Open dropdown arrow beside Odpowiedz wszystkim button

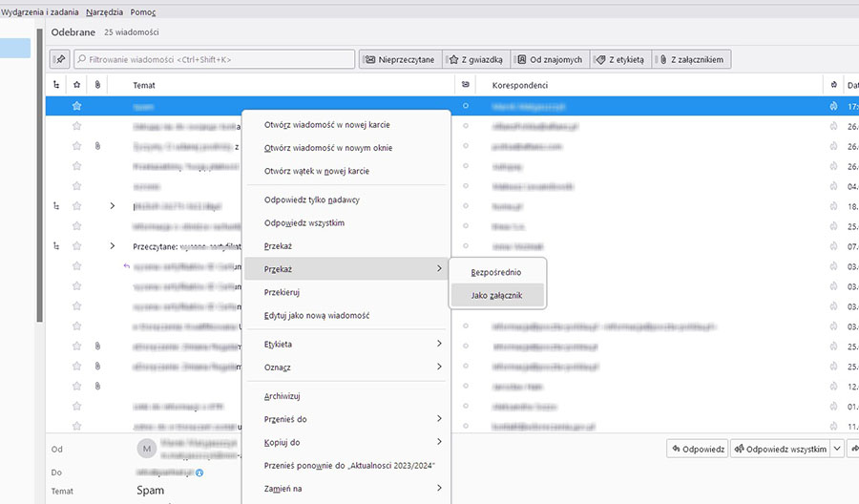[x=837, y=449]
